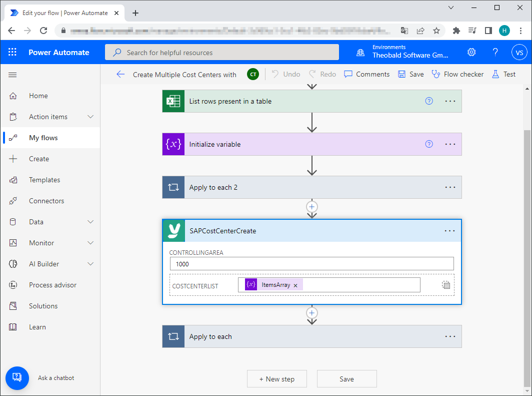The width and height of the screenshot is (532, 396).
Task: Click the ItemsArray variable token
Action: click(x=274, y=284)
